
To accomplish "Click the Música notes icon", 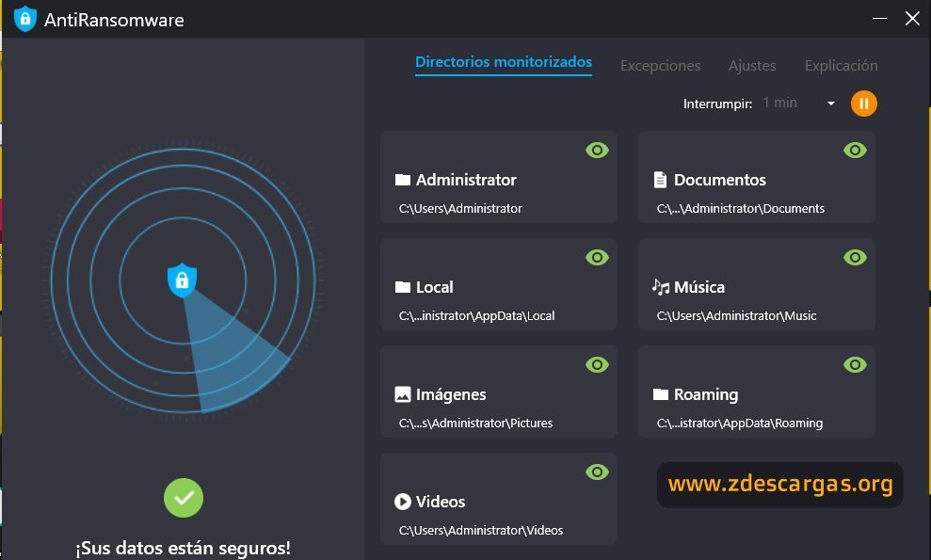I will pyautogui.click(x=660, y=287).
